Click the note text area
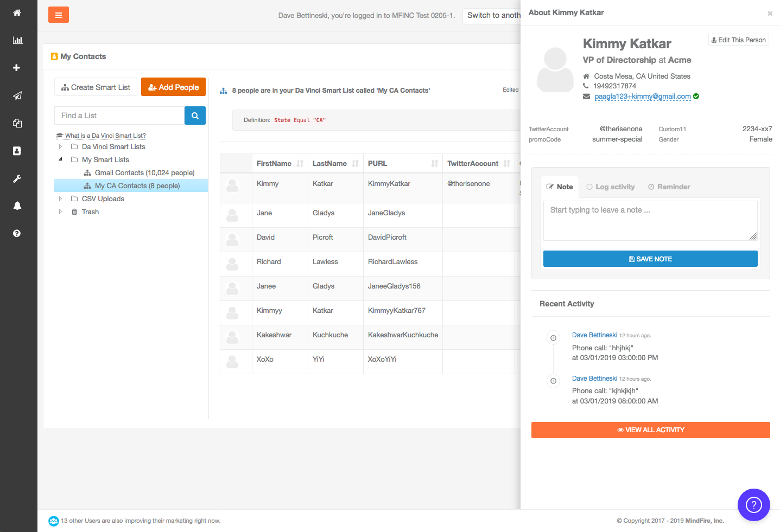The image size is (780, 532). point(650,221)
